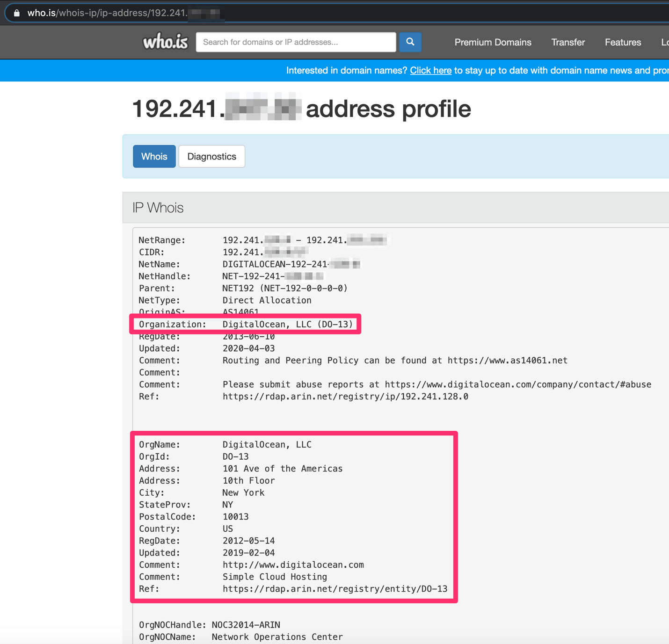This screenshot has height=644, width=669.
Task: Click the address profile page heading
Action: click(301, 109)
